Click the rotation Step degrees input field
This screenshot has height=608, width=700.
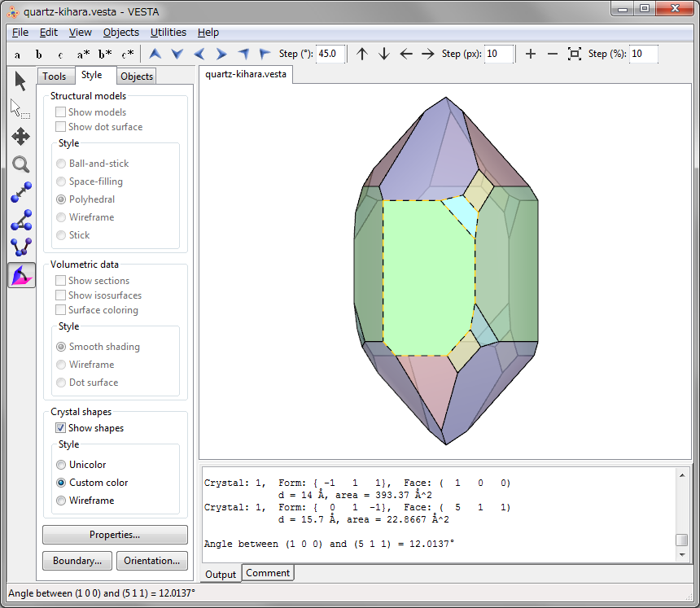[x=330, y=54]
